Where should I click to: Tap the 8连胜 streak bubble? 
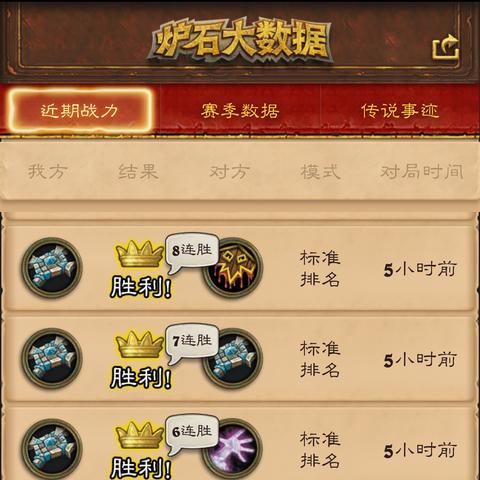192,251
